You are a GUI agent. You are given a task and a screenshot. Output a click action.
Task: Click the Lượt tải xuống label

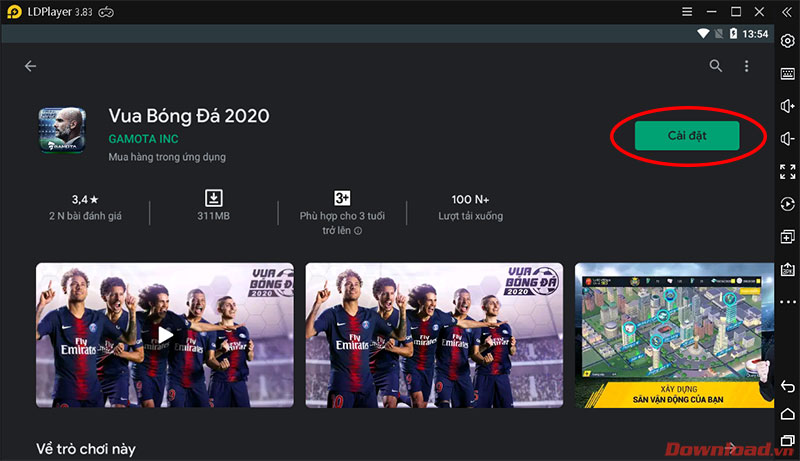tap(470, 216)
